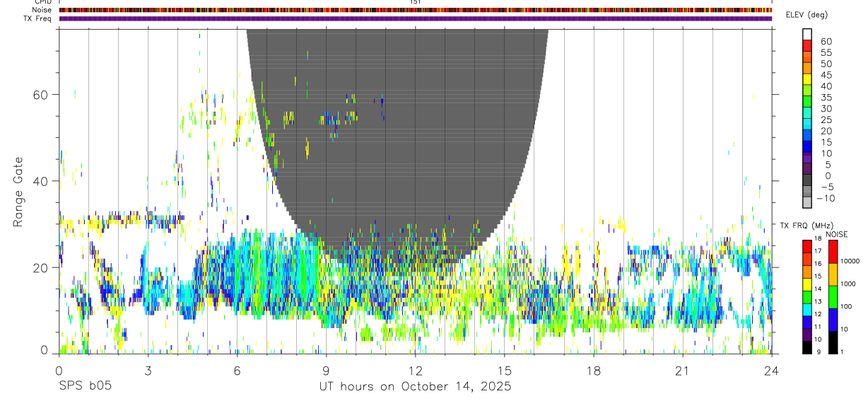
Task: Click the 12 tick on UT hours axis
Action: click(416, 371)
